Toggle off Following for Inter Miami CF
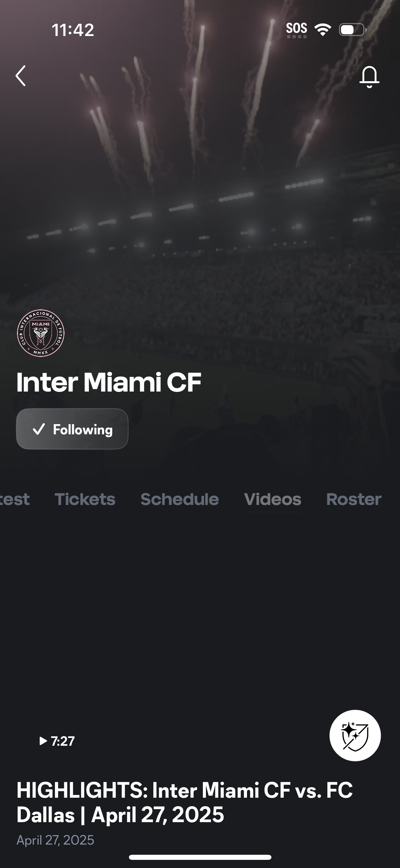This screenshot has height=868, width=400. point(72,429)
